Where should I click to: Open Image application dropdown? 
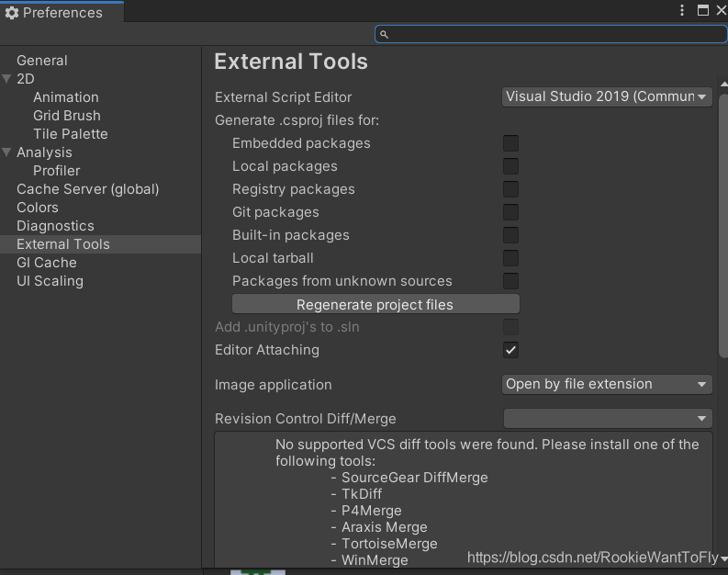(x=607, y=385)
